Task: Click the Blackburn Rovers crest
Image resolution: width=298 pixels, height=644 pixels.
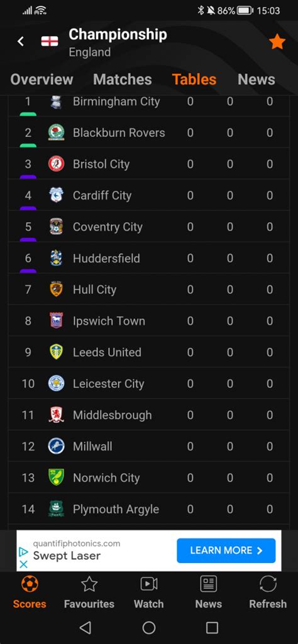Action: (x=56, y=132)
